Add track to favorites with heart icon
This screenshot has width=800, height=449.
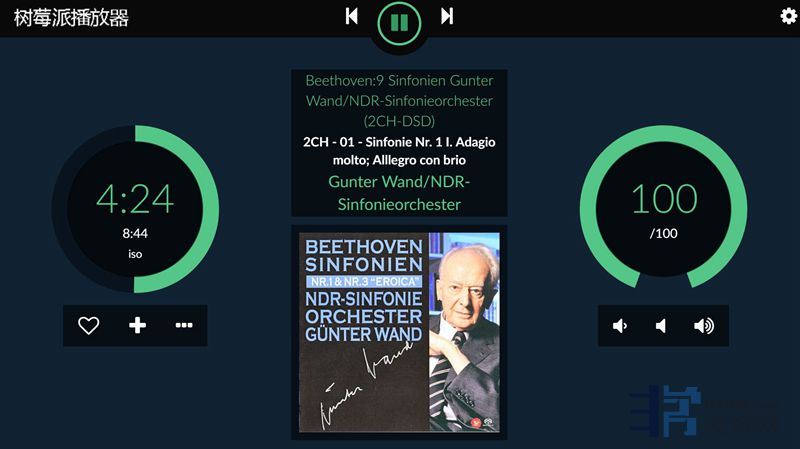[x=88, y=325]
